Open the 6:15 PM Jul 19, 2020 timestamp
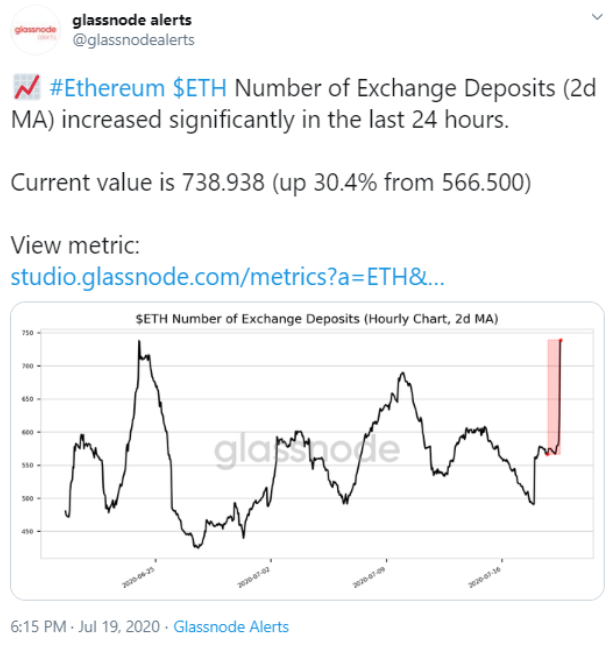Screen dimensions: 616x647 85,626
